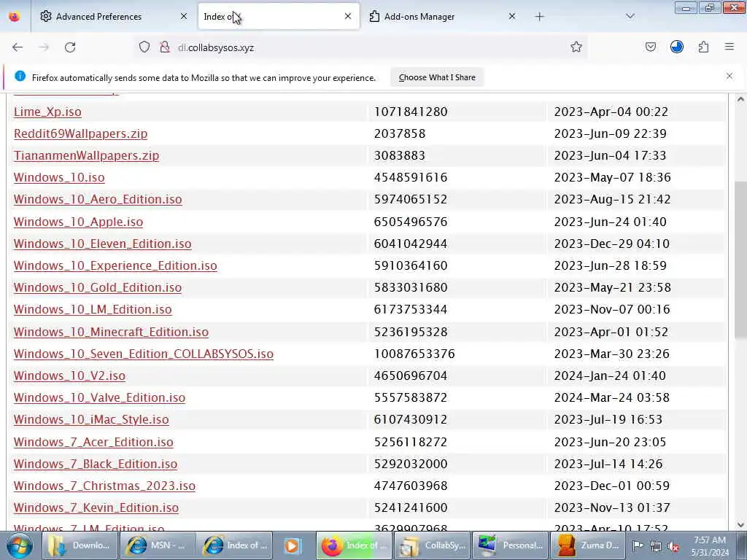Click date 2024-Jan-24 01:40
The width and height of the screenshot is (747, 560).
610,376
